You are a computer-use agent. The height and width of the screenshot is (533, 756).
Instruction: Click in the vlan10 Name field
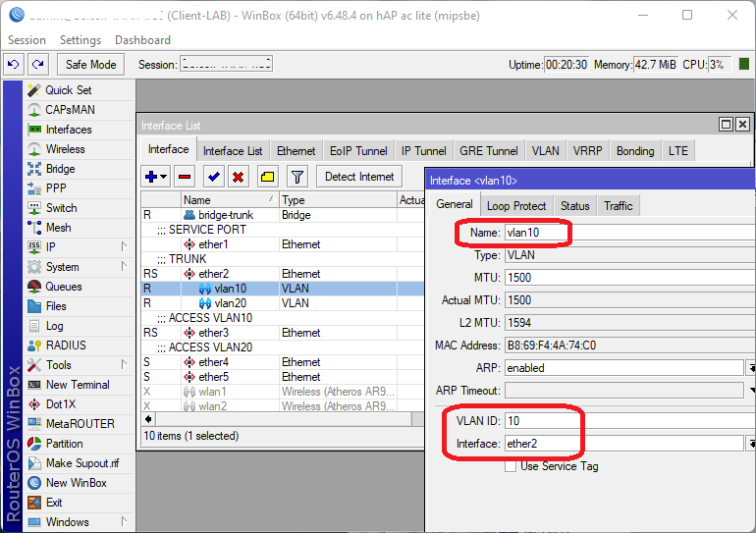(x=630, y=233)
